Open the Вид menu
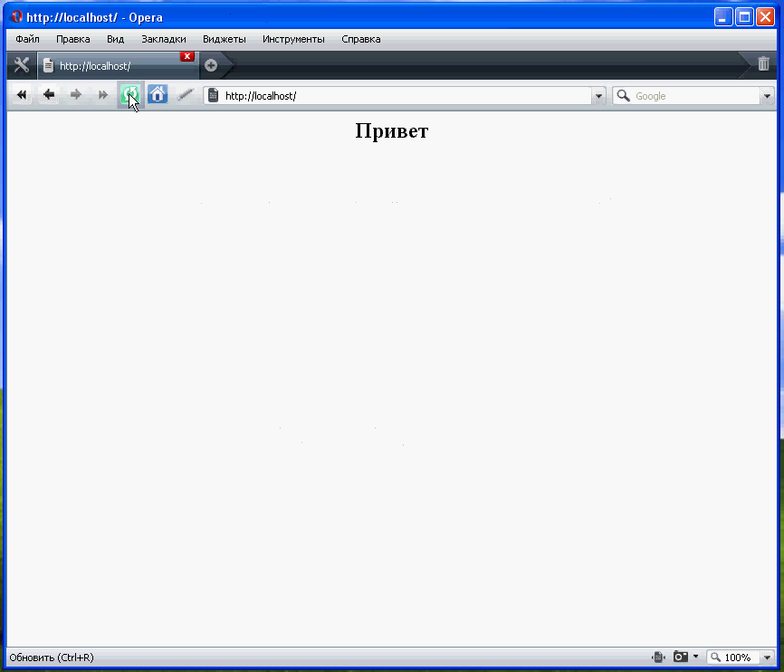 coord(116,39)
